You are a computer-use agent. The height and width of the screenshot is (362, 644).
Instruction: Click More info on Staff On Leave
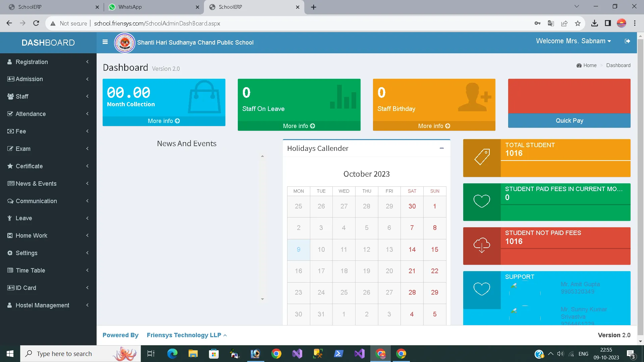pyautogui.click(x=299, y=126)
